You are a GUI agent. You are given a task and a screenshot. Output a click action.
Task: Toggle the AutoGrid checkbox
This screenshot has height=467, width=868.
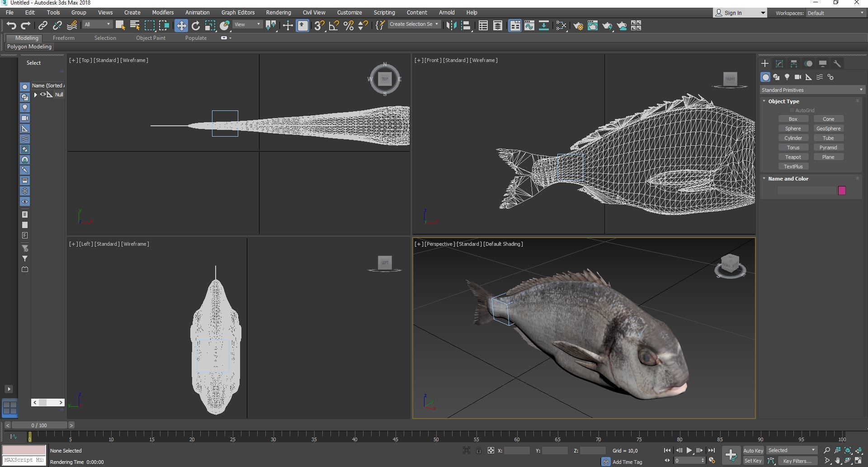point(792,110)
